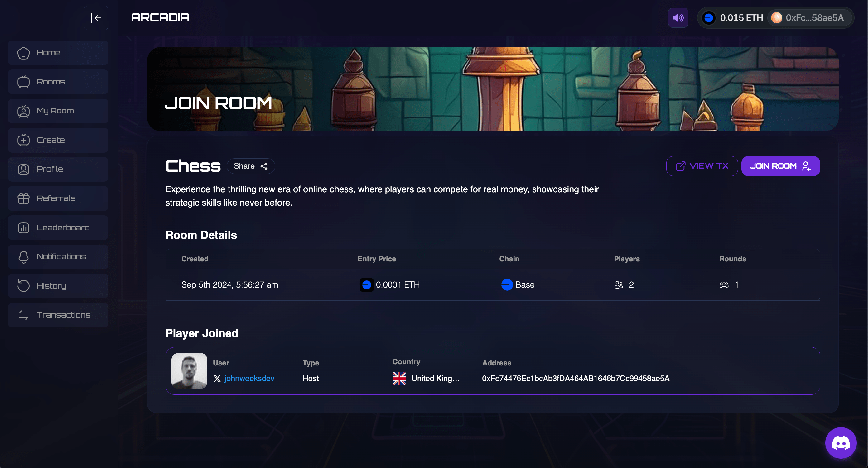Image resolution: width=868 pixels, height=468 pixels.
Task: Toggle the wallet address display 0xFc...58ae5A
Action: tap(809, 17)
